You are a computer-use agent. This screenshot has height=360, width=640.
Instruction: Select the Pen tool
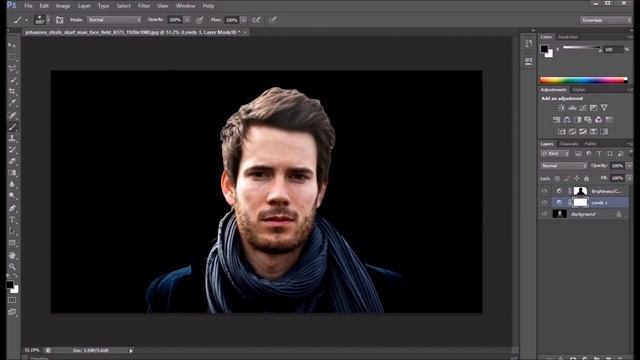click(x=12, y=208)
